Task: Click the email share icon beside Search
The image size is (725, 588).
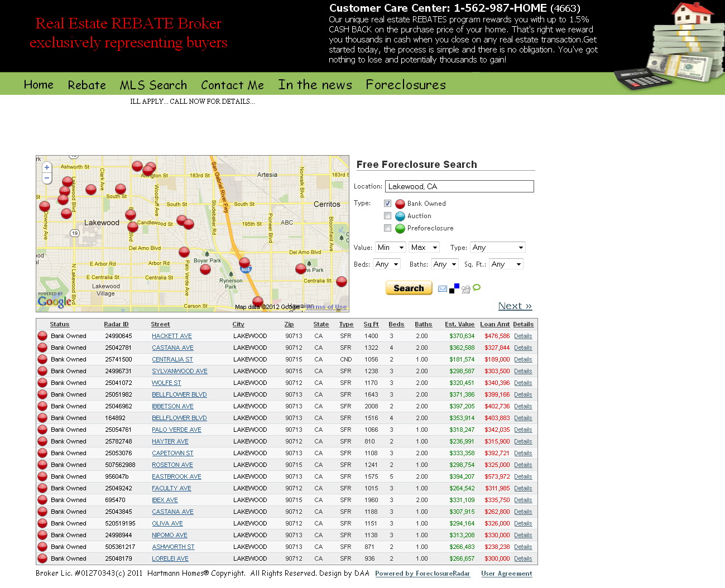Action: (x=443, y=288)
